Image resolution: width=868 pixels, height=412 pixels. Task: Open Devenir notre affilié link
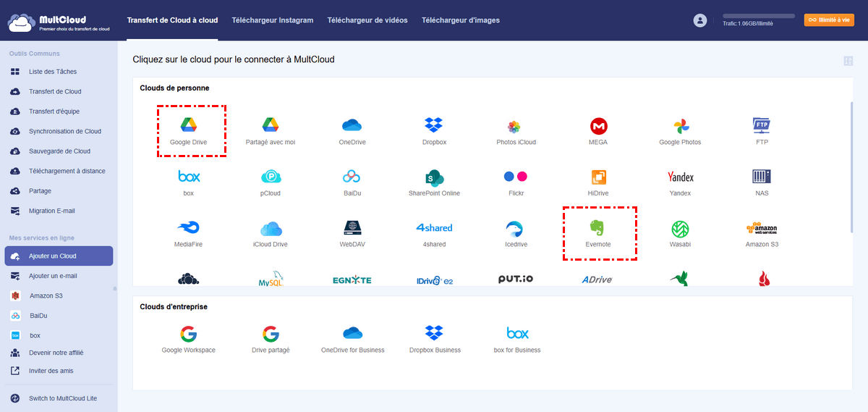pyautogui.click(x=58, y=353)
